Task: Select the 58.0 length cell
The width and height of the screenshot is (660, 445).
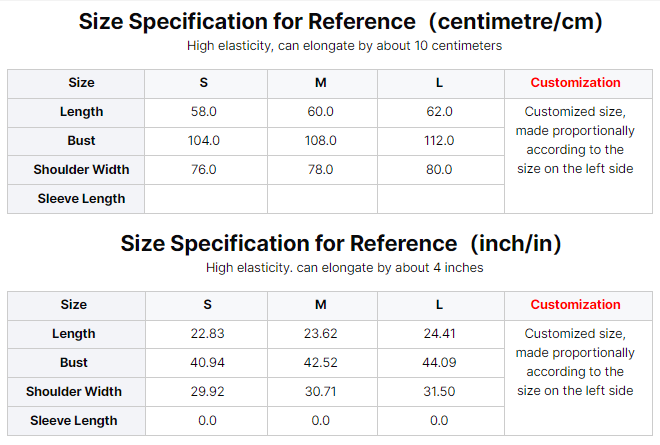Action: point(204,112)
